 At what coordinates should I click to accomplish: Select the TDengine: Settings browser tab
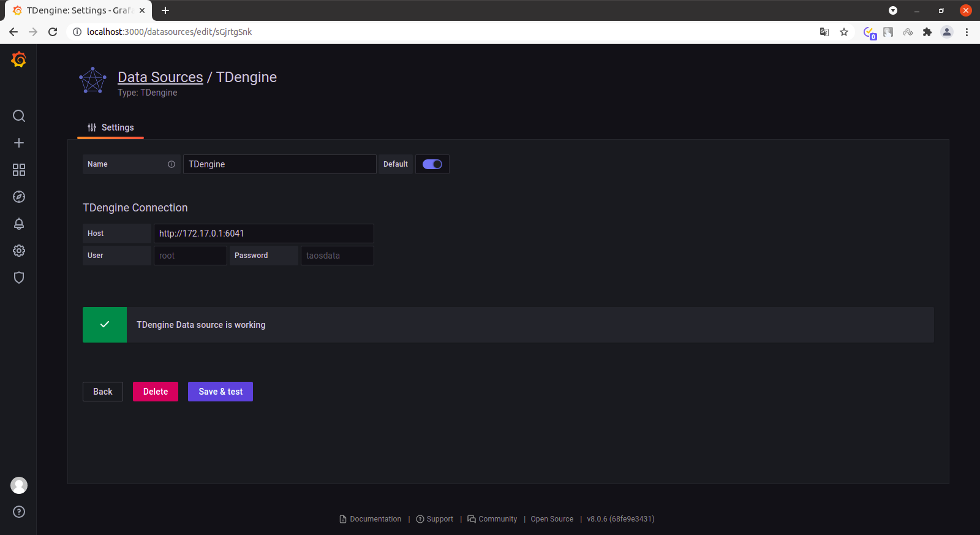tap(80, 10)
